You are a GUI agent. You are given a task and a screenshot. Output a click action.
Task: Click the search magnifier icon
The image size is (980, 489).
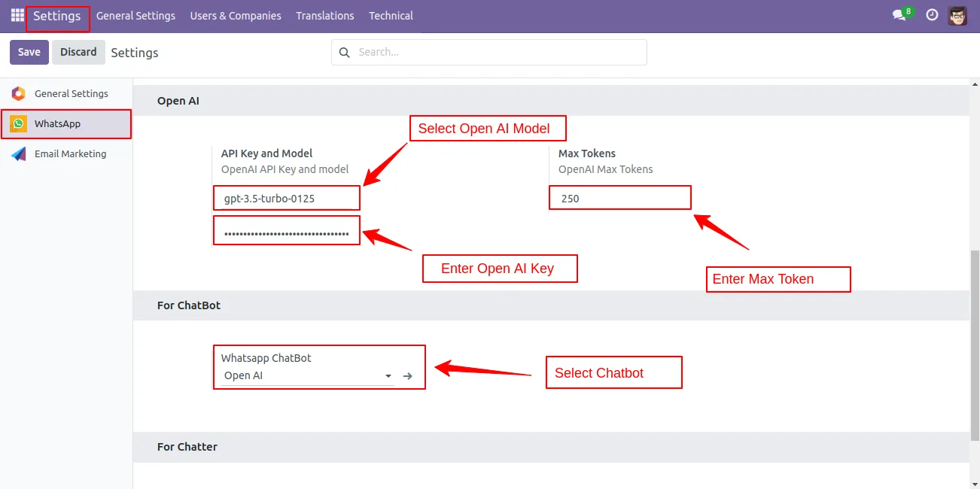click(x=345, y=53)
